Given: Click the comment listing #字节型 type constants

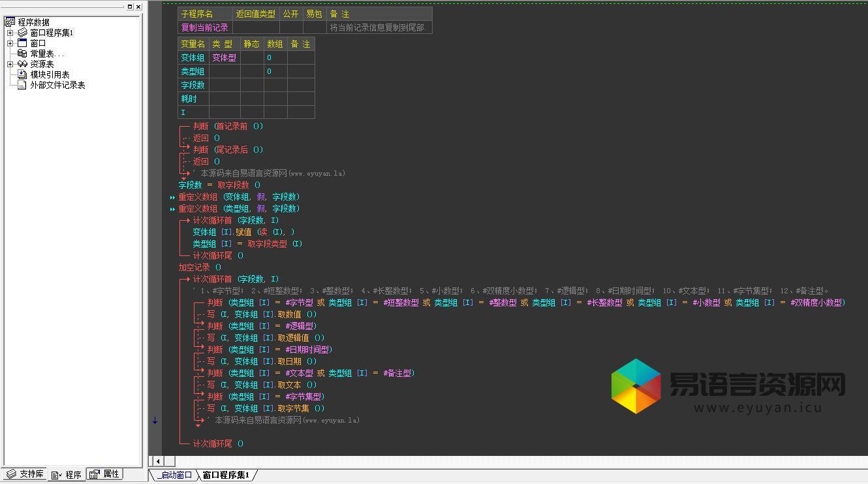Looking at the screenshot, I should coord(511,291).
